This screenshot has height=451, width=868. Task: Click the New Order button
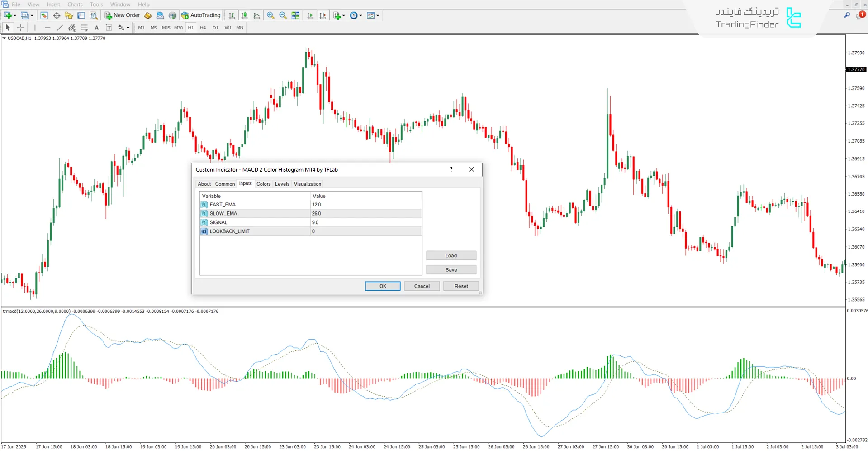[x=123, y=15]
